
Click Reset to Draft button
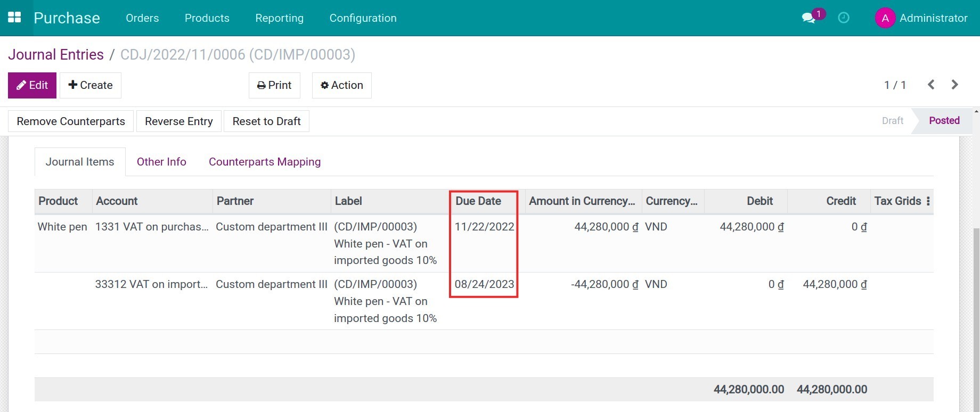(x=266, y=121)
